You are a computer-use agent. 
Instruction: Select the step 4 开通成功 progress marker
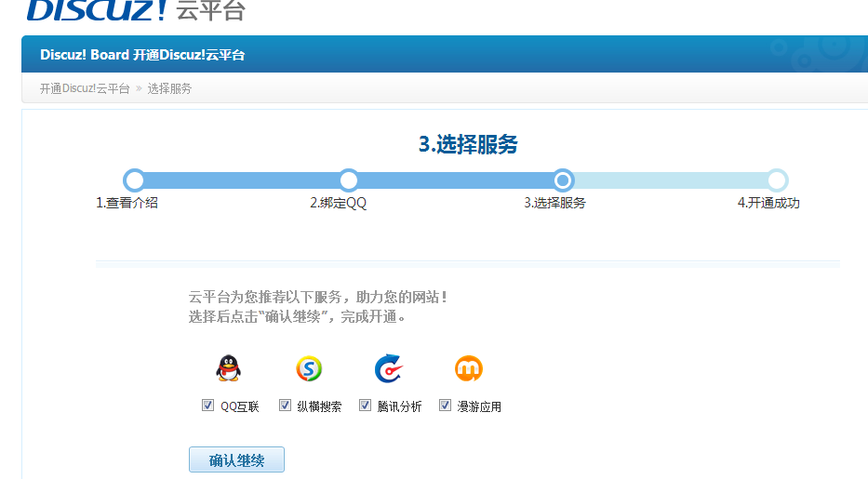pyautogui.click(x=777, y=180)
